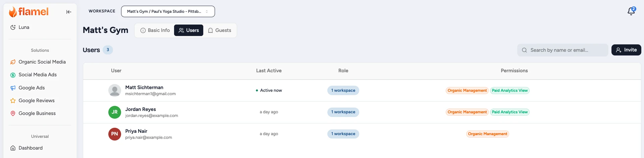Click the Jordan Reyes name
This screenshot has height=158, width=644.
[141, 109]
